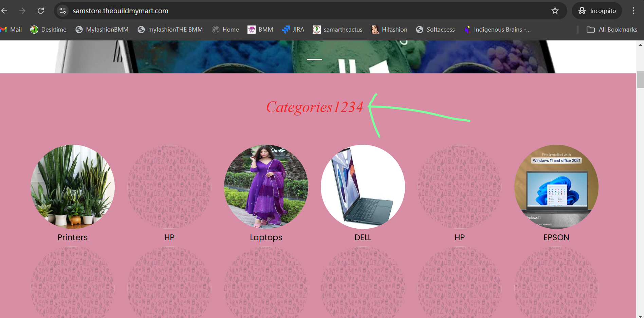Open the Printers category label
Viewport: 644px width, 318px height.
(x=73, y=237)
